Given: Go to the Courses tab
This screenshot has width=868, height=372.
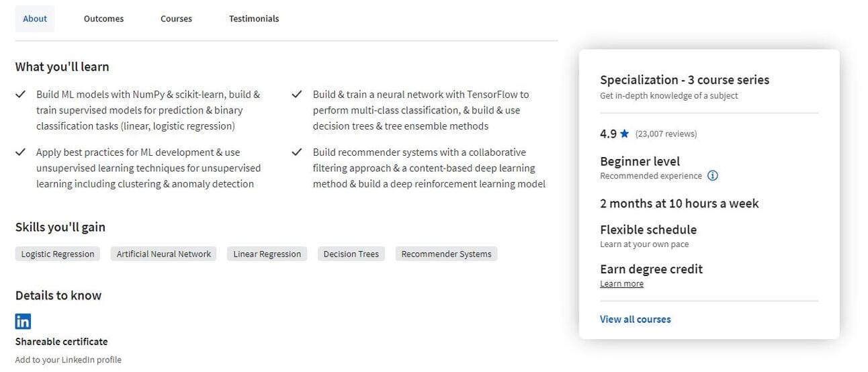Looking at the screenshot, I should 176,19.
